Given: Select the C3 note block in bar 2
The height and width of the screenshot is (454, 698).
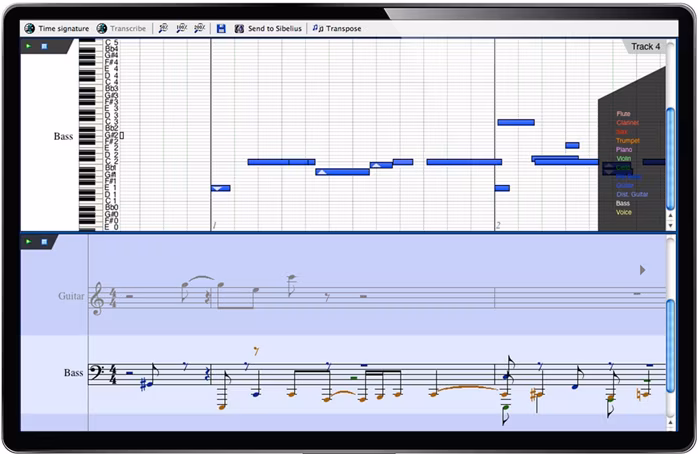Looking at the screenshot, I should (516, 122).
